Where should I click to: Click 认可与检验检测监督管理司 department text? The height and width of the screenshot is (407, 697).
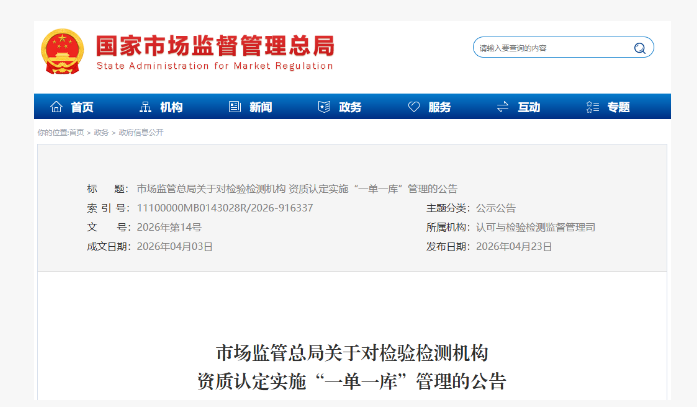click(x=536, y=227)
